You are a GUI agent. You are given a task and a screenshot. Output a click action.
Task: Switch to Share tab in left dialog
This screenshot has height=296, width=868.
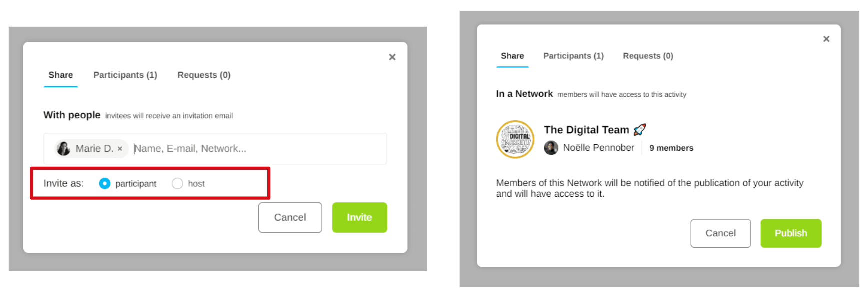pyautogui.click(x=61, y=75)
